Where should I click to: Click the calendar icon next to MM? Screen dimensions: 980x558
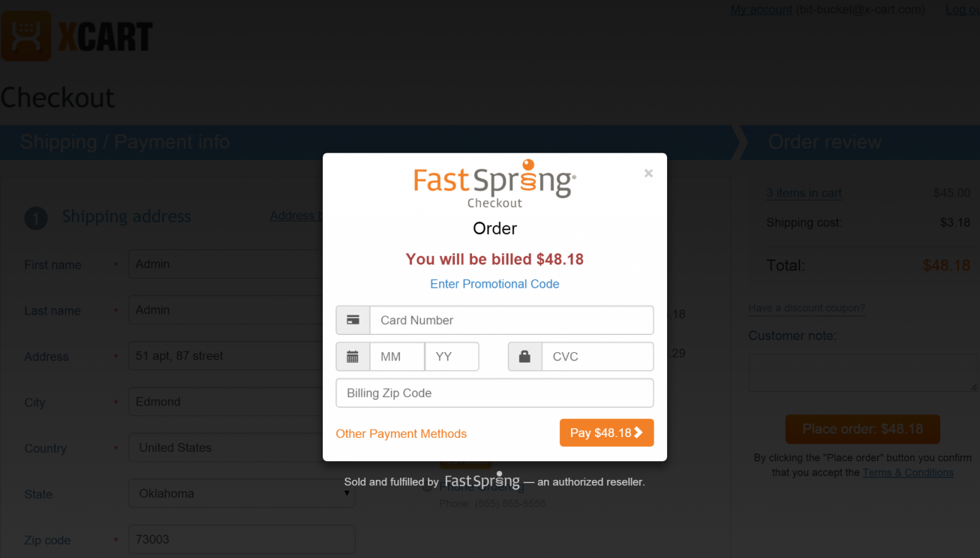coord(353,357)
